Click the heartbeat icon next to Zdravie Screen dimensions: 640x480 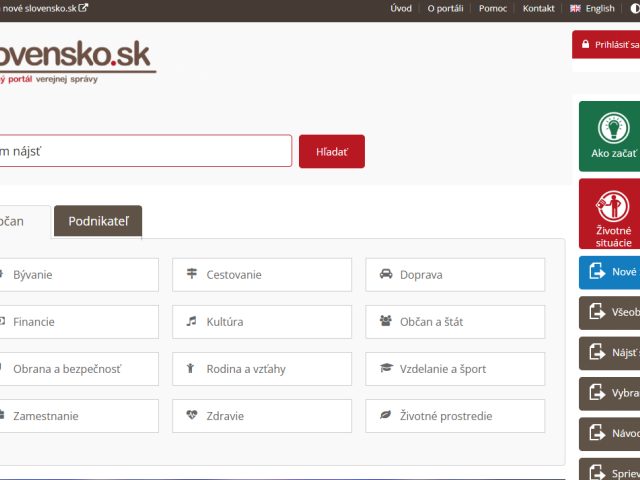click(191, 415)
